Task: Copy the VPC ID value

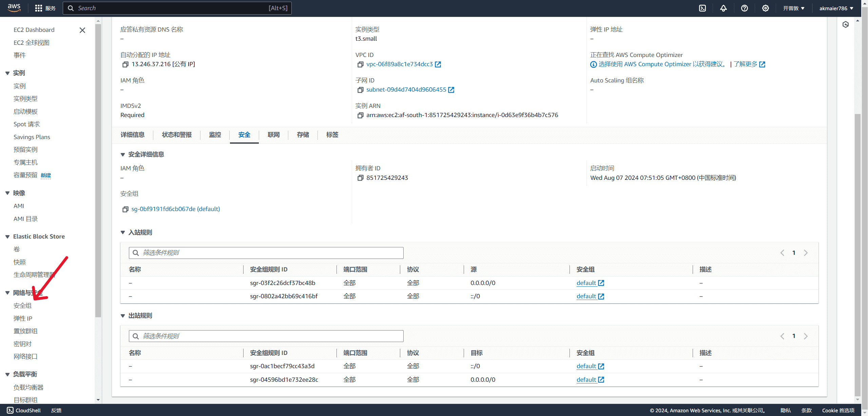Action: tap(361, 64)
